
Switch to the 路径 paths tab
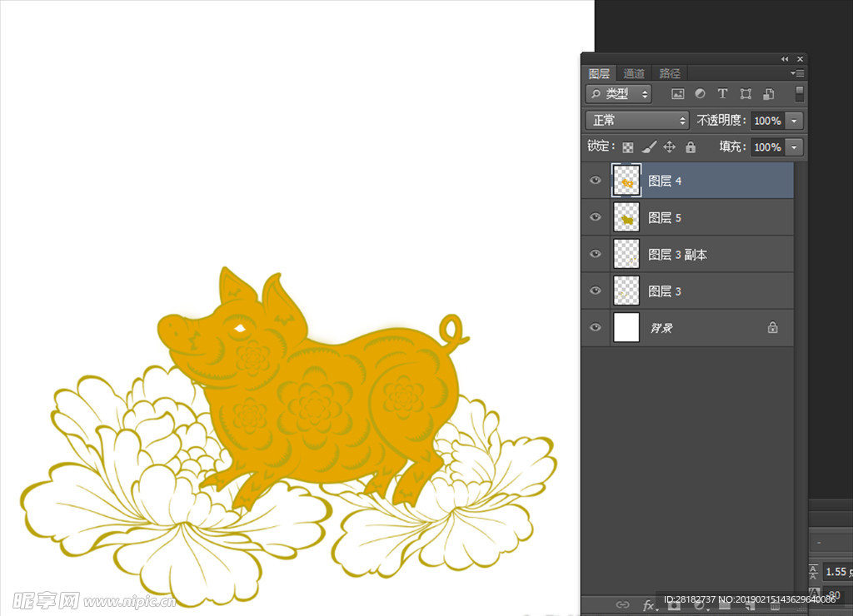(x=669, y=73)
